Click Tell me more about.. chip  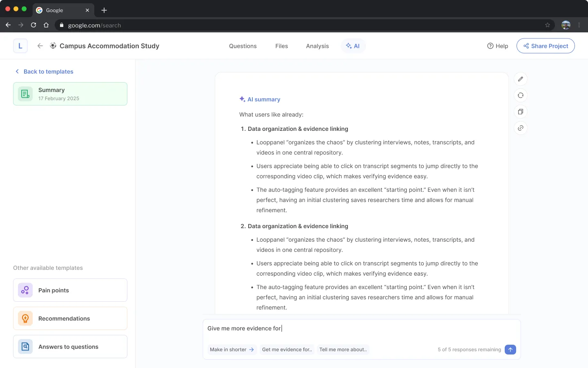[343, 350]
